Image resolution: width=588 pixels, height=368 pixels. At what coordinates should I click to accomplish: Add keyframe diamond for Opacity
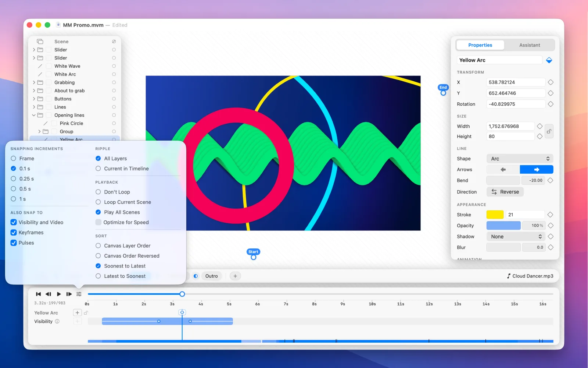pyautogui.click(x=551, y=226)
